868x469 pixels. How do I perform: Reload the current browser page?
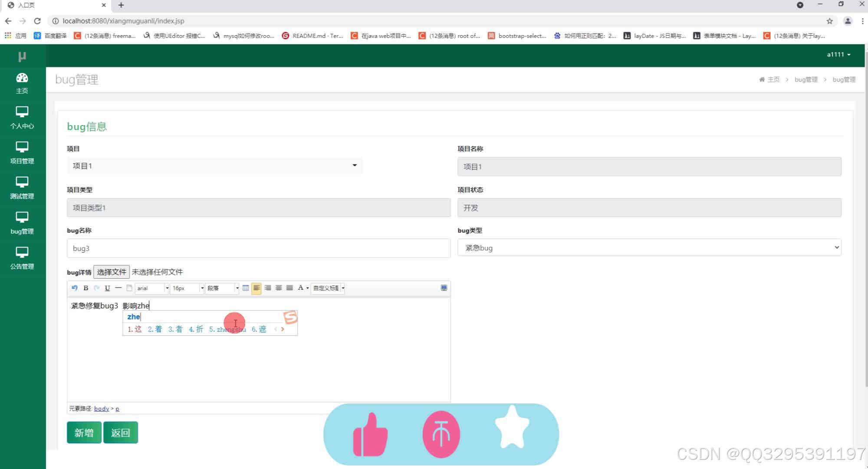tap(37, 21)
